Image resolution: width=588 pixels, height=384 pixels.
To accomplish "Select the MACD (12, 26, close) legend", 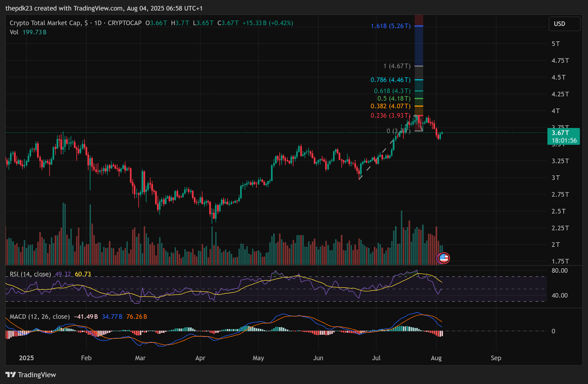I will point(39,316).
